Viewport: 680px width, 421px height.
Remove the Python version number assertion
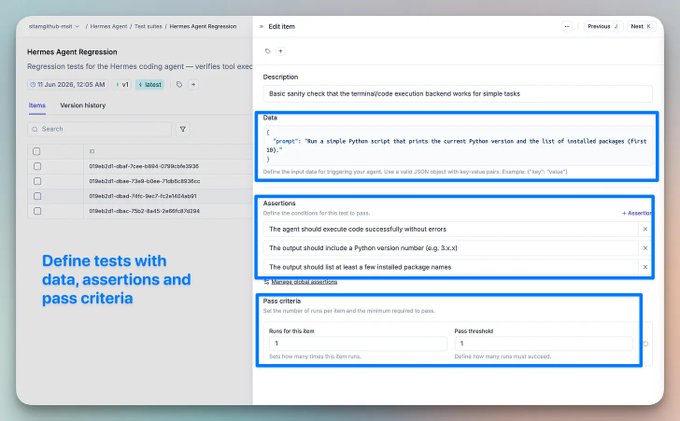pos(645,248)
